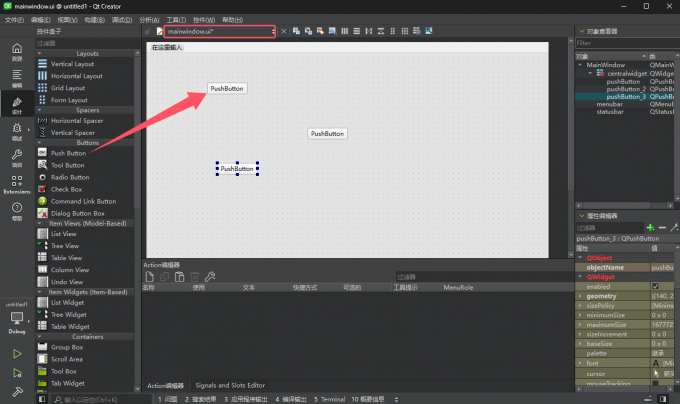Click the green Run button
Screen dimensions: 680x404
(16, 353)
